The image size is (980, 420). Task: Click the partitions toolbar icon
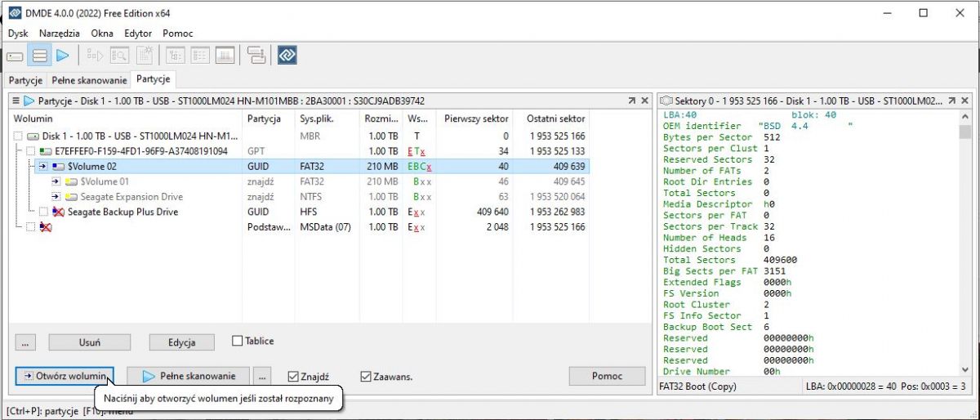[38, 56]
